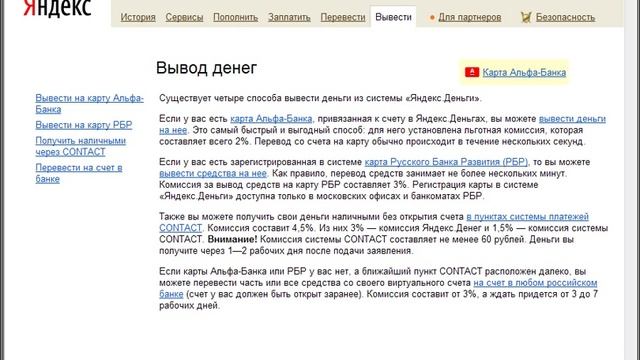Click the orange dot before Для партнеров

(432, 18)
